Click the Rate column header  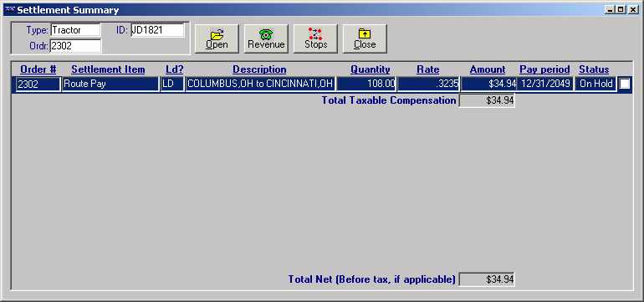428,69
